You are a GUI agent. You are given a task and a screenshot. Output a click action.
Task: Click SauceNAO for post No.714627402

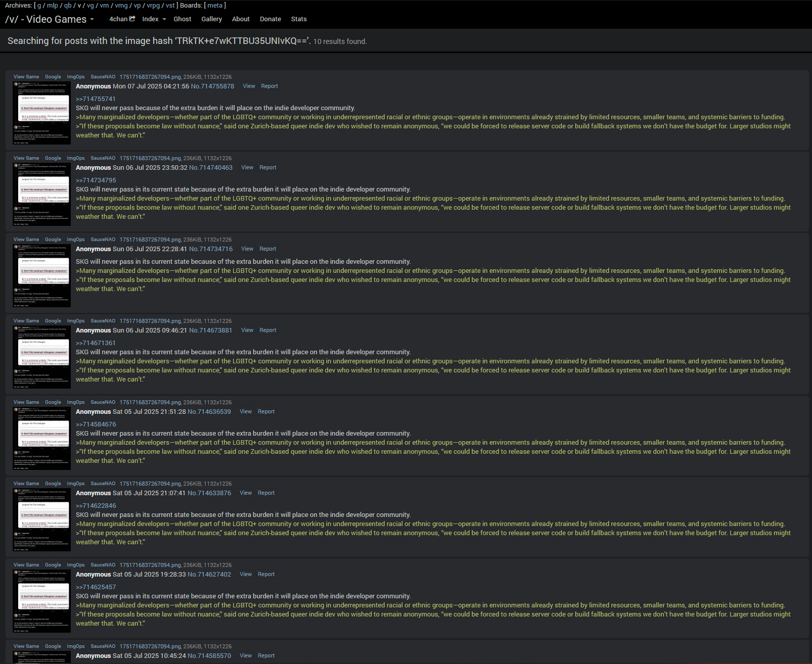tap(103, 565)
